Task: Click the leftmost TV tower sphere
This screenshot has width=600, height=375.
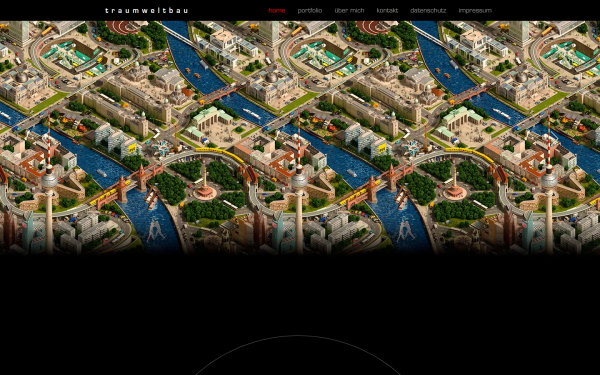Action: (49, 179)
